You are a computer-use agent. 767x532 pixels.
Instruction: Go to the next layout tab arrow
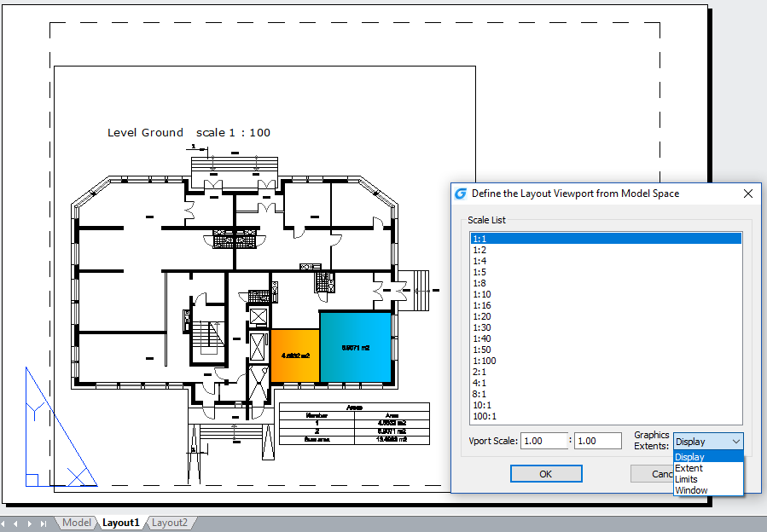pos(30,523)
